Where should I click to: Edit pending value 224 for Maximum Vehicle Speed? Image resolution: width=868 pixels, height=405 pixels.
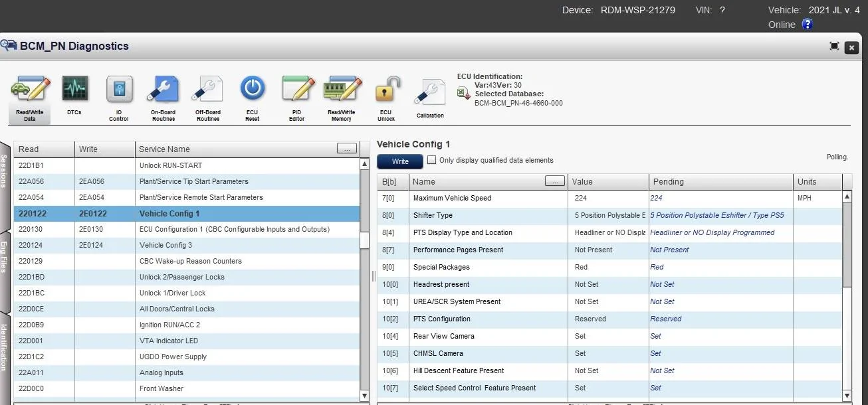click(720, 198)
